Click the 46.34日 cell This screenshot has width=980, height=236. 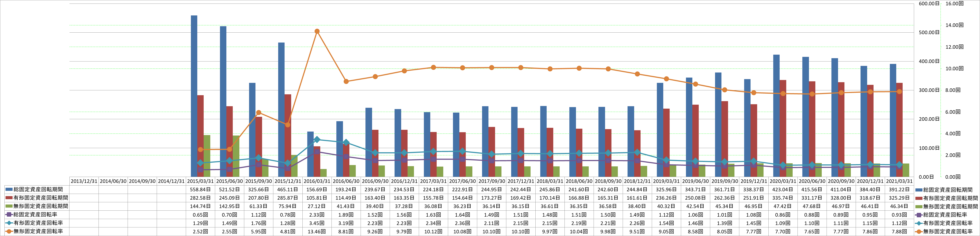(899, 206)
